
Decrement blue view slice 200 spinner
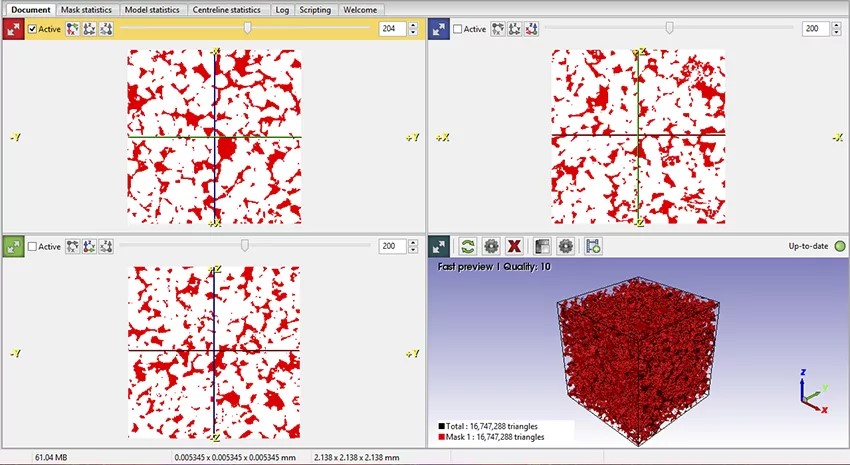click(835, 33)
